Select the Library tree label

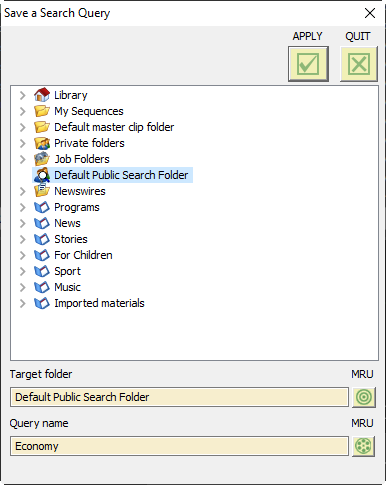pyautogui.click(x=71, y=95)
